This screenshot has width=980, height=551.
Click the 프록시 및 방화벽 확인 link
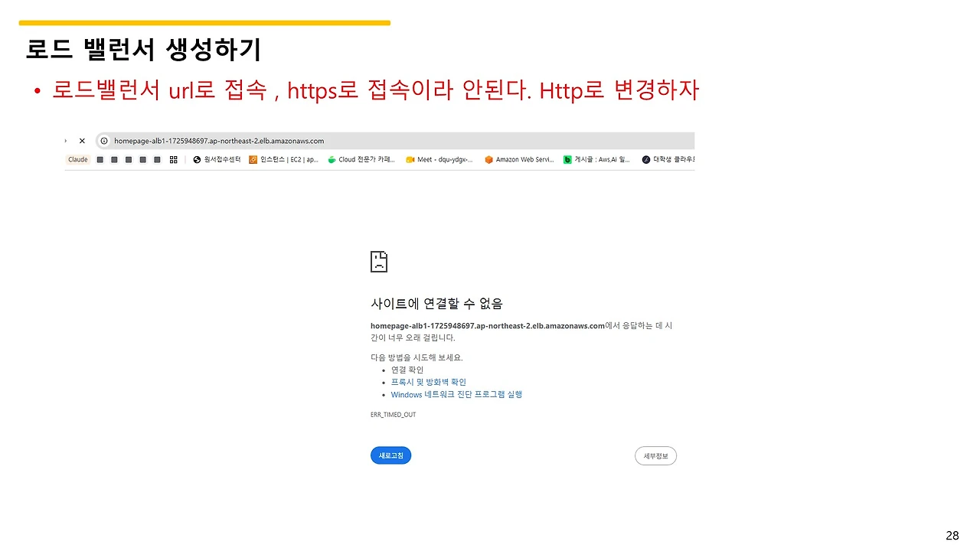428,382
